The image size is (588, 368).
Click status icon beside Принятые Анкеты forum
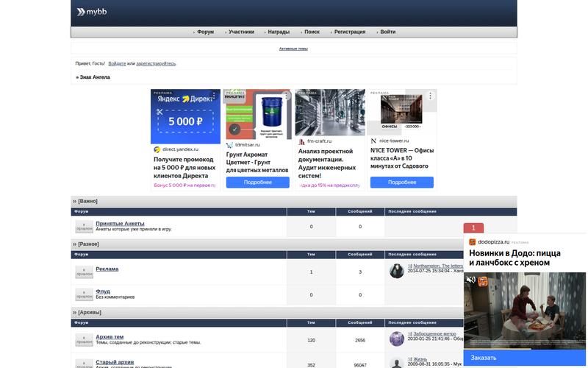tap(84, 227)
